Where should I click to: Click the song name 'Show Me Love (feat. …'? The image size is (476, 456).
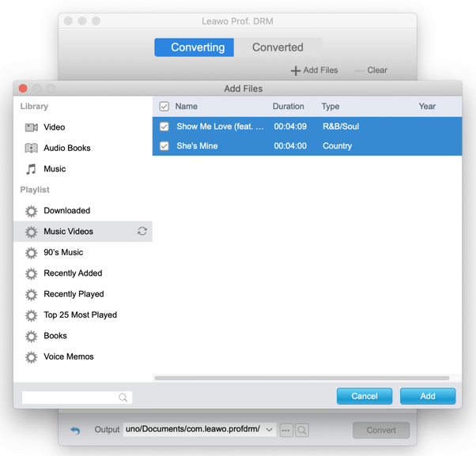[x=220, y=126]
